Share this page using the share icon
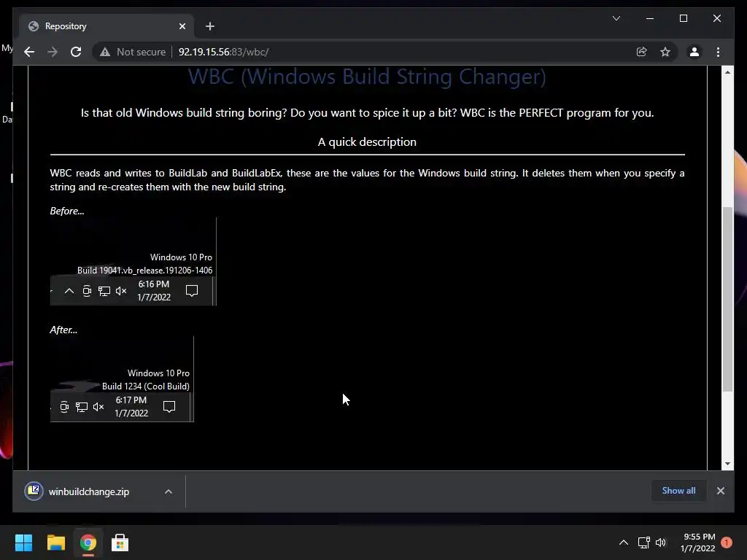 click(x=642, y=52)
